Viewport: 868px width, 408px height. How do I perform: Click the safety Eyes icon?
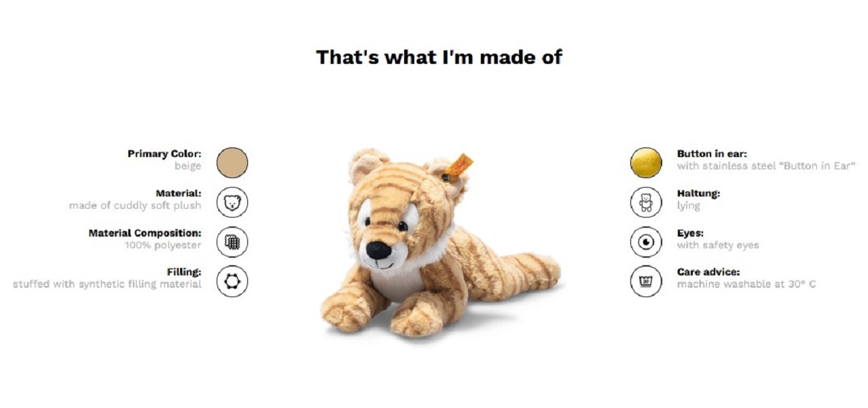click(x=646, y=242)
